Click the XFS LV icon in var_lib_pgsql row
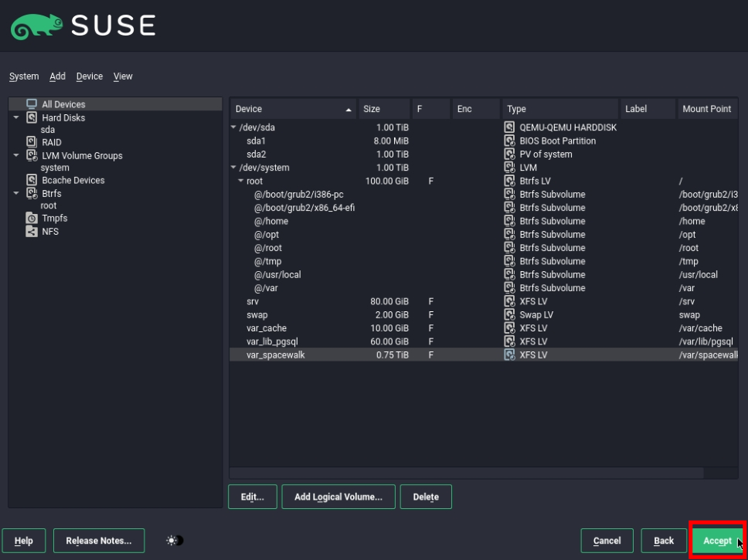Viewport: 748px width, 560px height. pyautogui.click(x=510, y=341)
